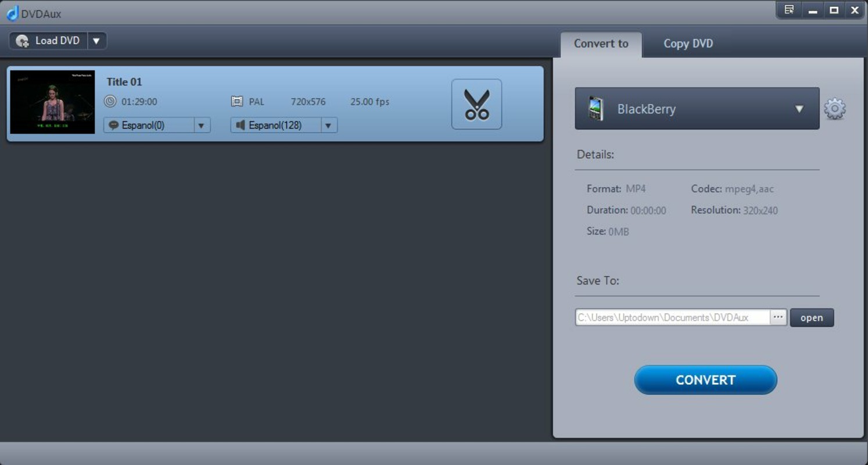868x465 pixels.
Task: Maximize the DVDAux window
Action: click(x=834, y=10)
